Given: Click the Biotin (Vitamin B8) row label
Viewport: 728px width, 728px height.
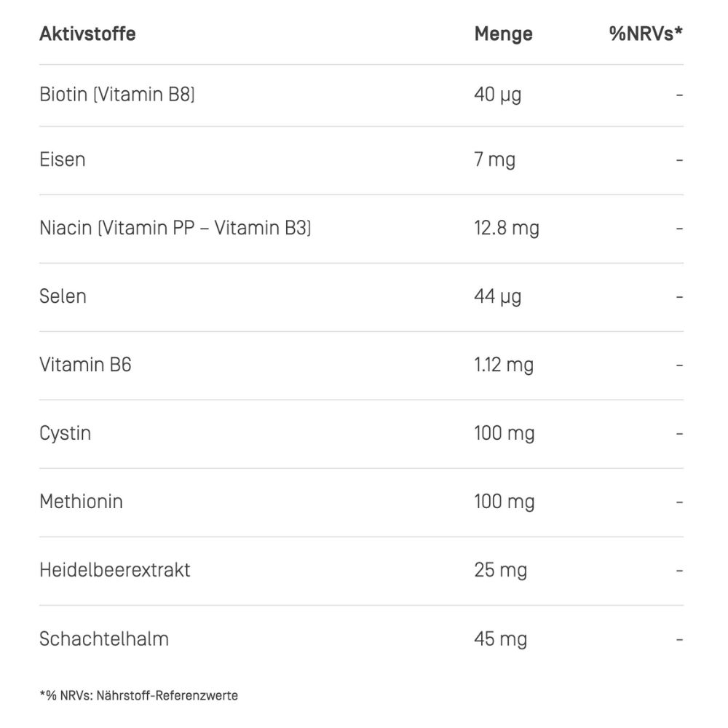Looking at the screenshot, I should [x=117, y=95].
